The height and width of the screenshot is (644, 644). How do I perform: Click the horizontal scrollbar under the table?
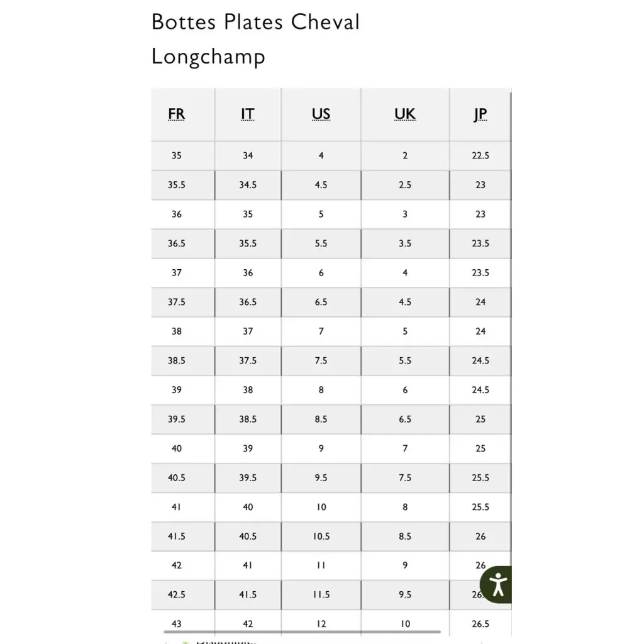point(302,632)
